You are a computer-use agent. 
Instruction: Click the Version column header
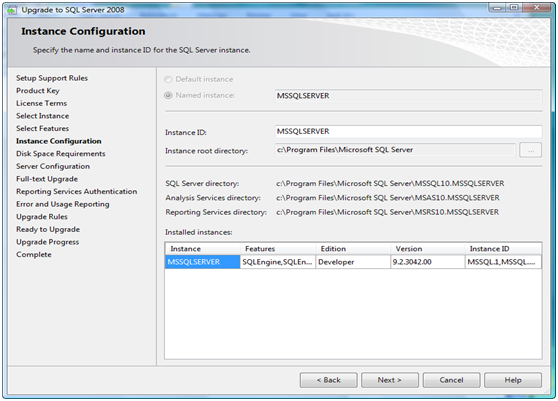[428, 249]
